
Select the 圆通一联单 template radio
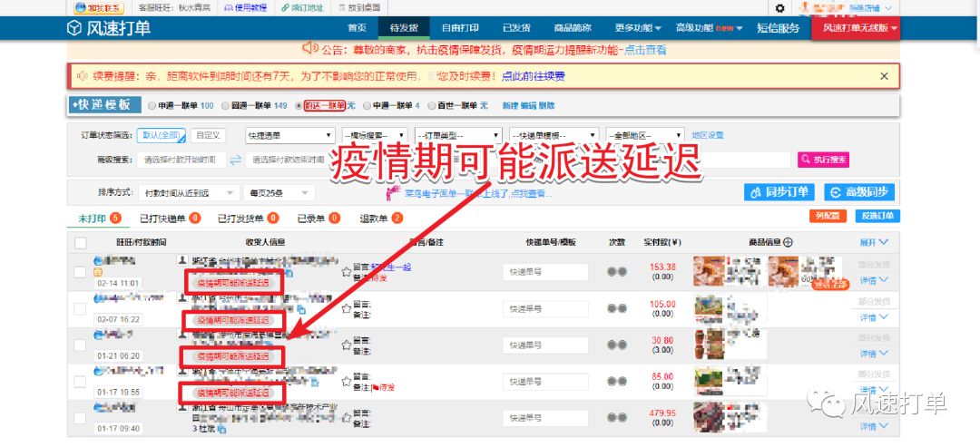(225, 106)
